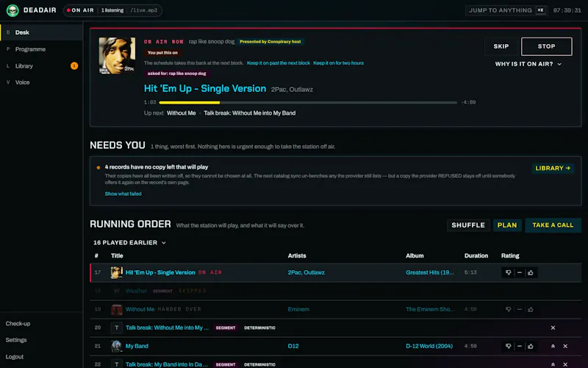Click the Library notification badge
This screenshot has width=588, height=368.
(x=74, y=66)
